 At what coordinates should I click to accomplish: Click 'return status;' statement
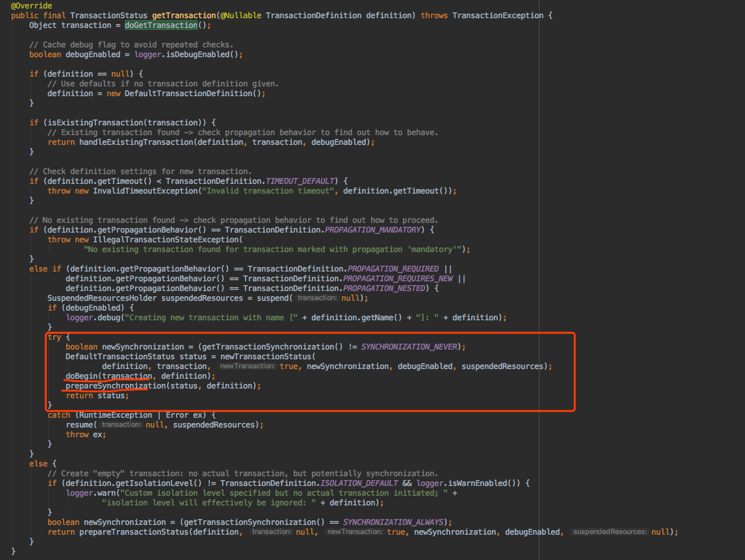(98, 396)
